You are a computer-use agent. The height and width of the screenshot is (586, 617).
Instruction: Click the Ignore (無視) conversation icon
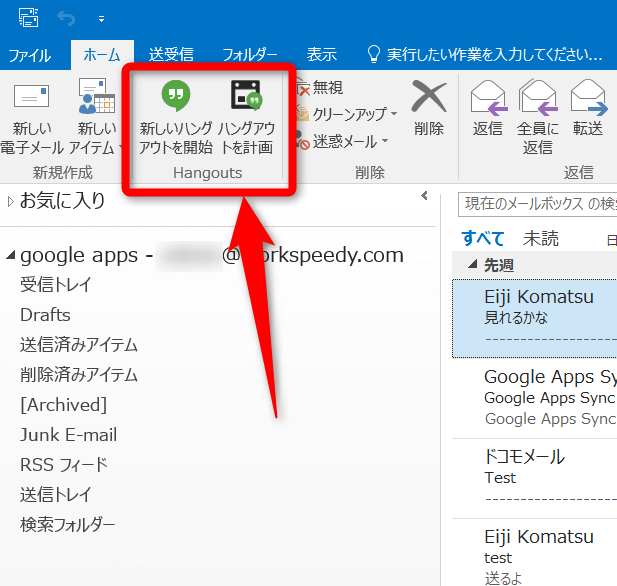pos(320,88)
